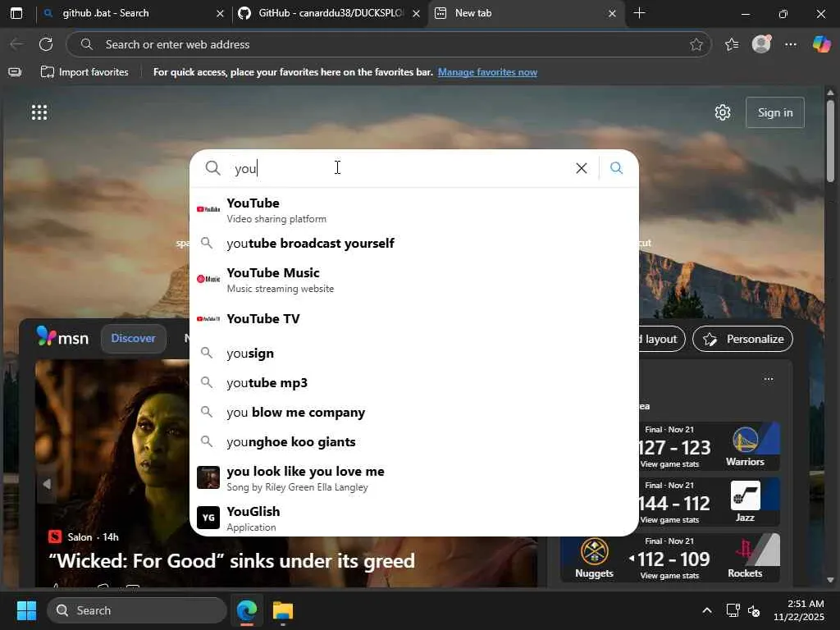The image size is (840, 630).
Task: Open the sports card more options ellipsis
Action: coord(768,379)
